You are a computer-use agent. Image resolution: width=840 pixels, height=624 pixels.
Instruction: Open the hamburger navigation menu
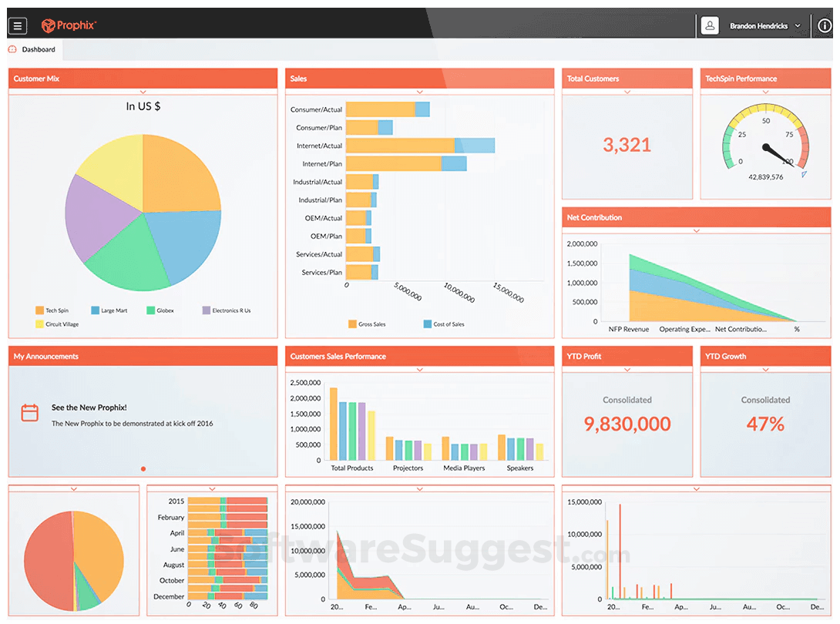[x=17, y=25]
